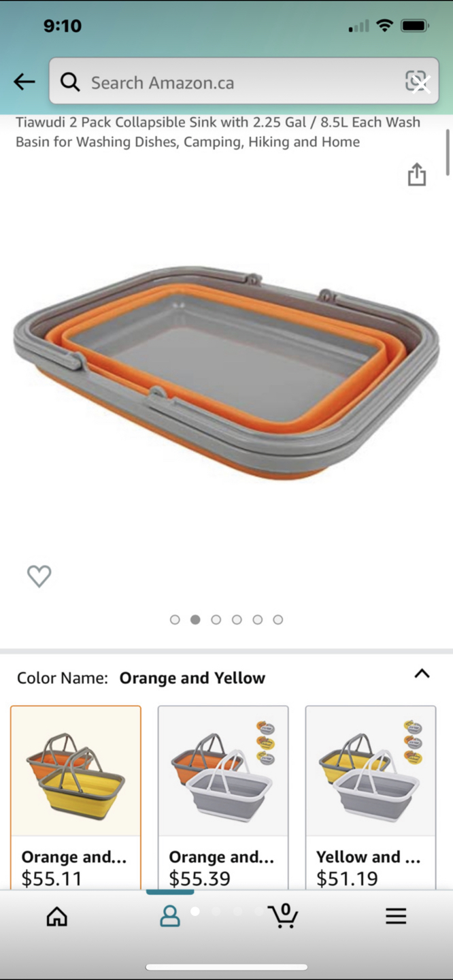The width and height of the screenshot is (453, 980).
Task: Tap the back arrow icon
Action: (24, 82)
